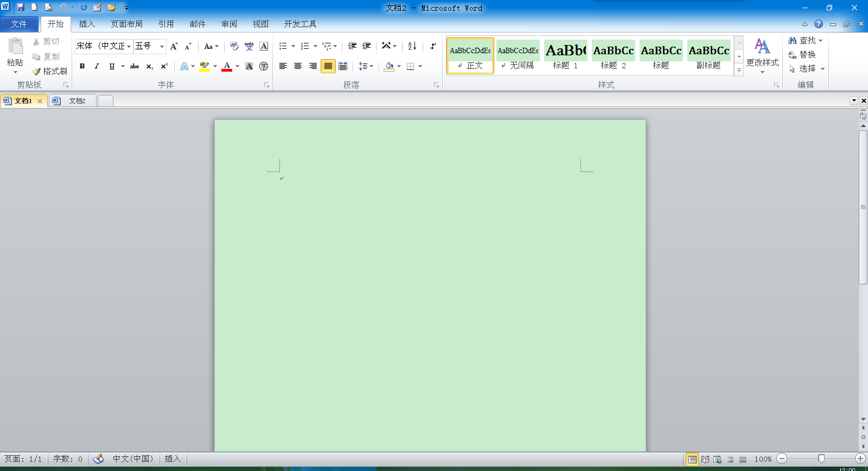868x471 pixels.
Task: Click the Grow Font icon
Action: tap(174, 46)
